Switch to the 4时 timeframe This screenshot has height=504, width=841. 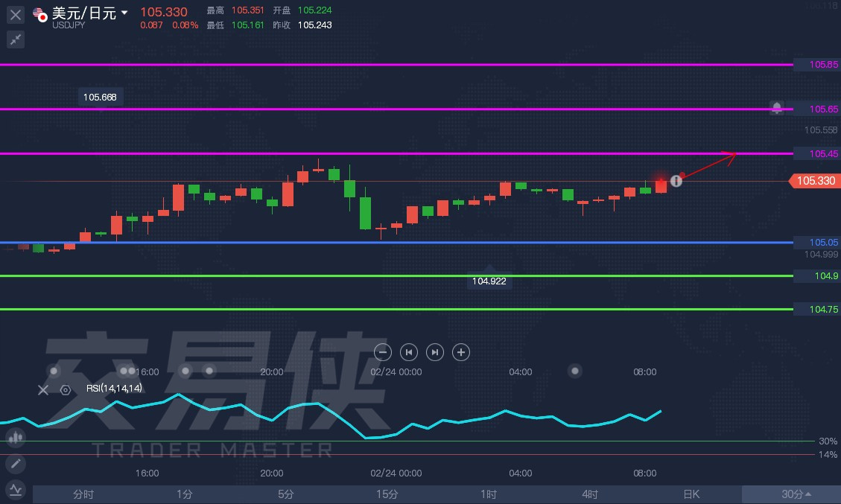point(590,494)
